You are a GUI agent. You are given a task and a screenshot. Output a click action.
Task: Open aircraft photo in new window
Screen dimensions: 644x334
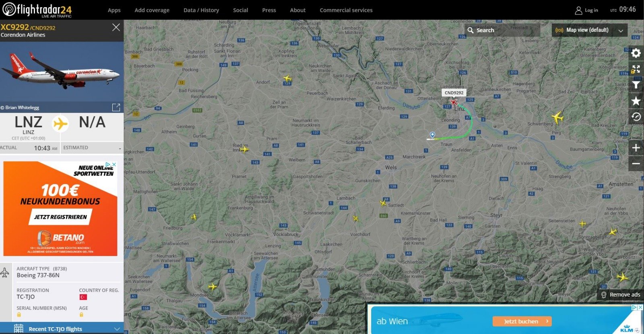(116, 107)
